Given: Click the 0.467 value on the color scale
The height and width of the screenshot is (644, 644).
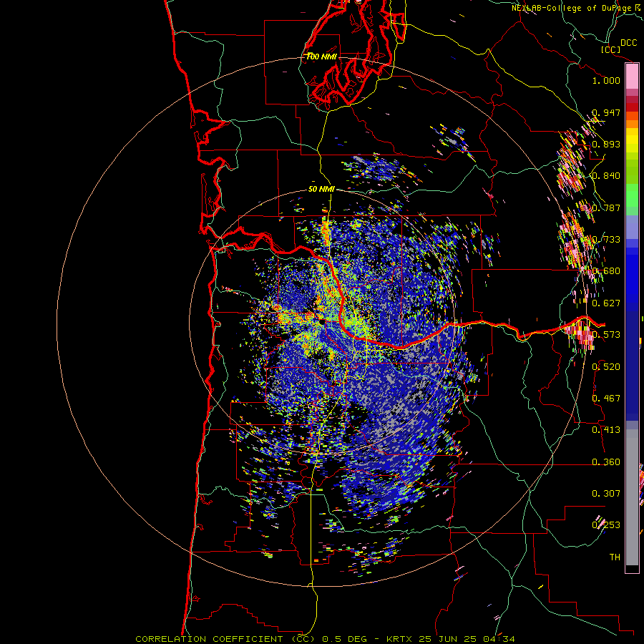Looking at the screenshot, I should click(x=606, y=399).
